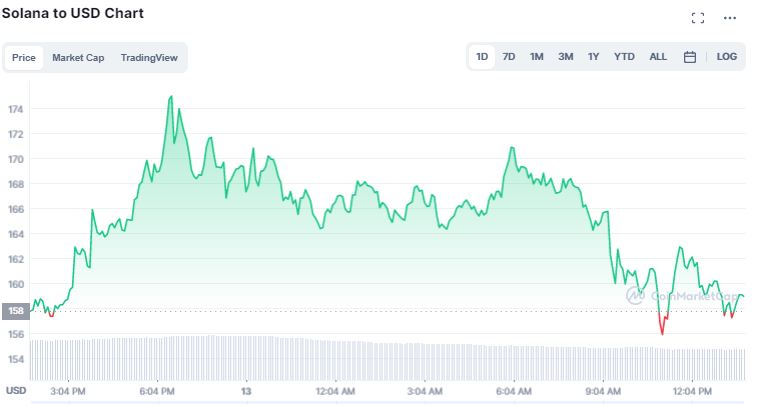
Task: Click the highest price peak above 174
Action: 170,97
